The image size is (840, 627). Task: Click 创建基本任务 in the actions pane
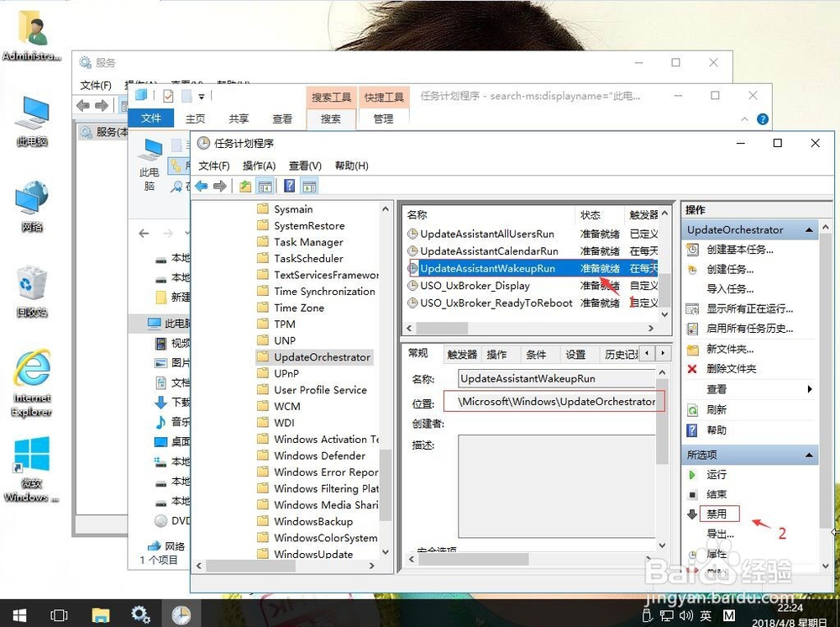740,249
